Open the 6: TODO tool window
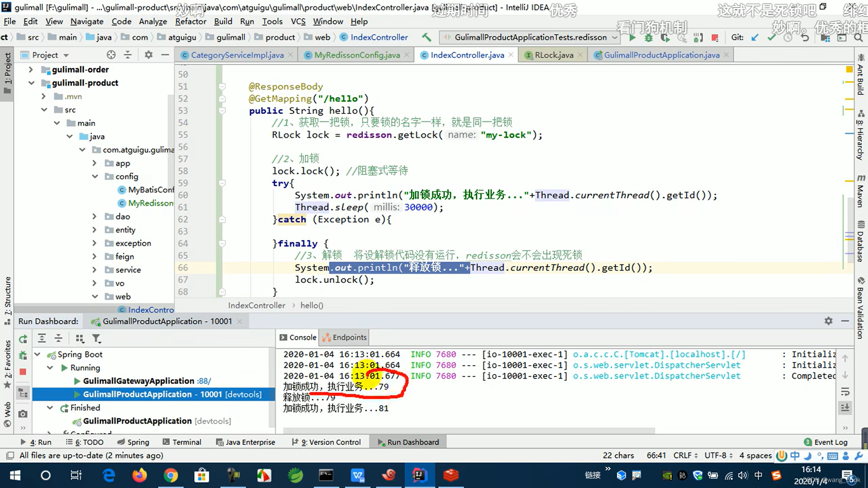The image size is (868, 488). point(85,442)
